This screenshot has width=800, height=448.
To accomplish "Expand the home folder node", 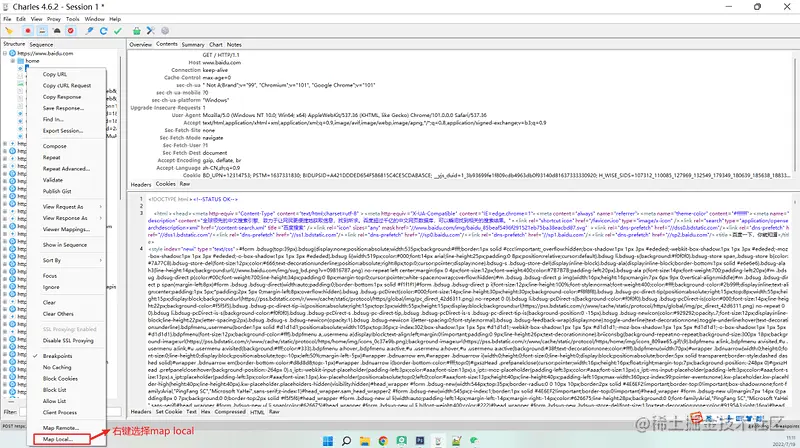I will click(x=13, y=61).
